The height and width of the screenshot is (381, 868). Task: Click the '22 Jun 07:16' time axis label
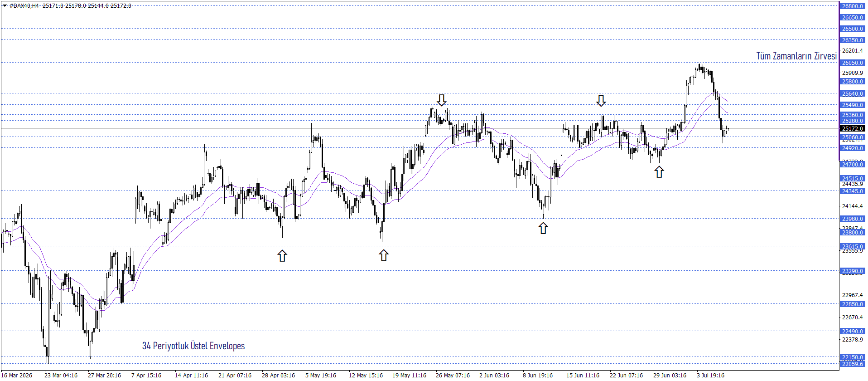(x=626, y=376)
